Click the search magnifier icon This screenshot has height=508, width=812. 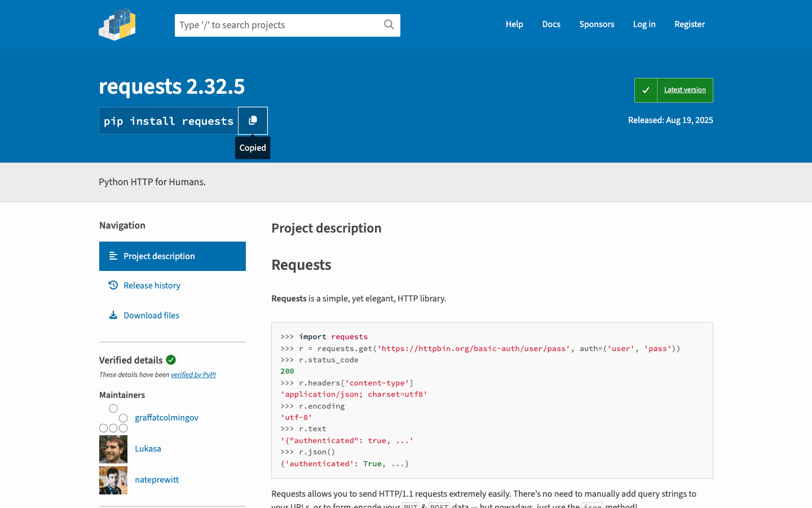pos(389,25)
